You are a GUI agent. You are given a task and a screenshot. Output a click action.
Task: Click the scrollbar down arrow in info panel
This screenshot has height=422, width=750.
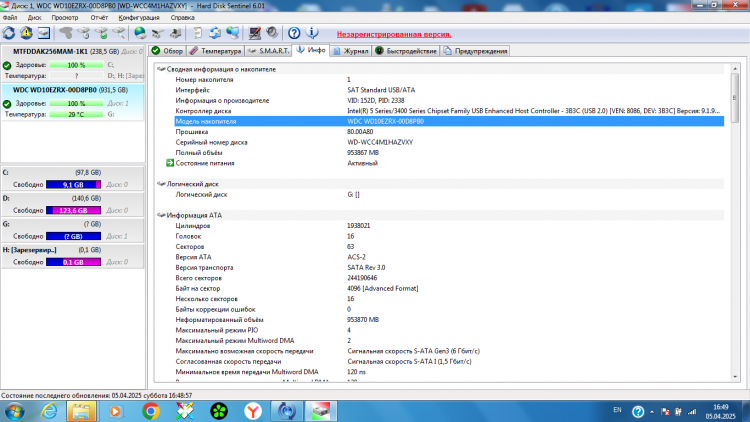(735, 377)
